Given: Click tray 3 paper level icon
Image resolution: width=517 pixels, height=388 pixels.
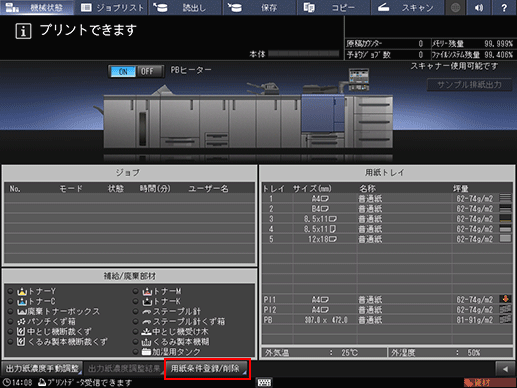Looking at the screenshot, I should [505, 218].
